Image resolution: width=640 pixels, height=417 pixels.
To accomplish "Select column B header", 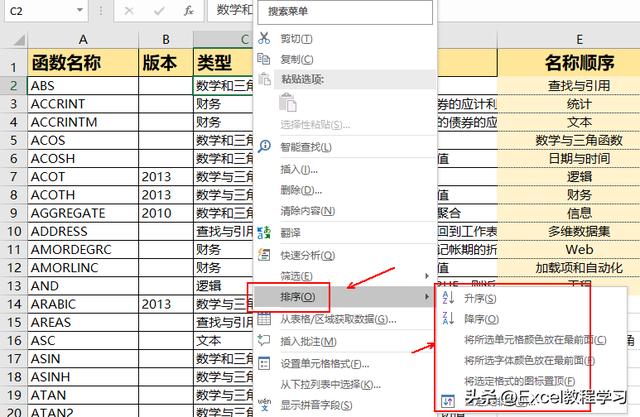I will (166, 40).
